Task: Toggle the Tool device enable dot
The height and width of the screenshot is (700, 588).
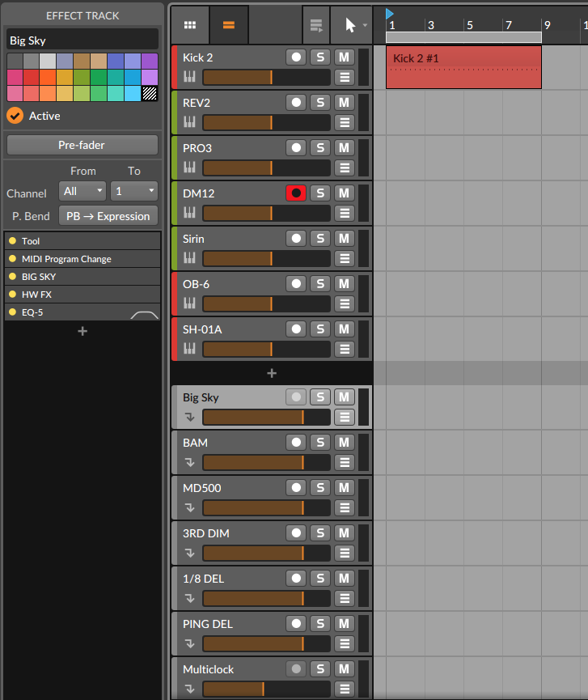Action: pos(12,240)
